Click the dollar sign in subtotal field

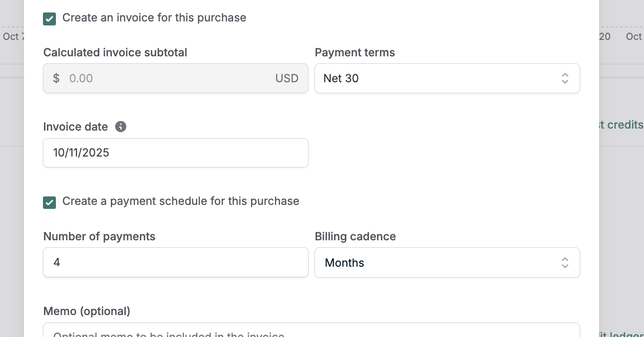click(56, 78)
